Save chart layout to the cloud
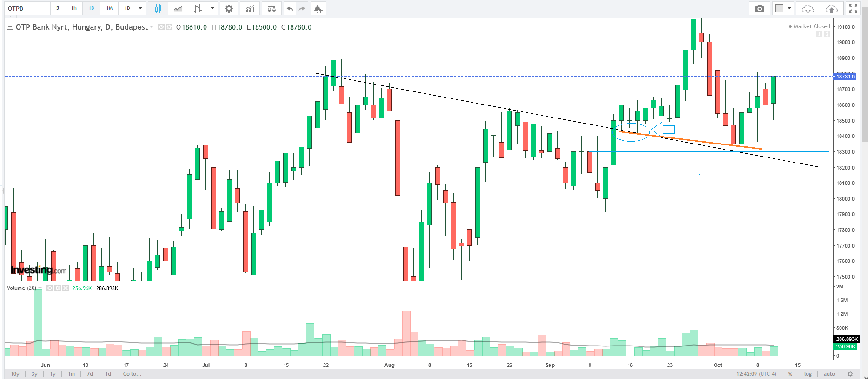868x379 pixels. tap(832, 8)
